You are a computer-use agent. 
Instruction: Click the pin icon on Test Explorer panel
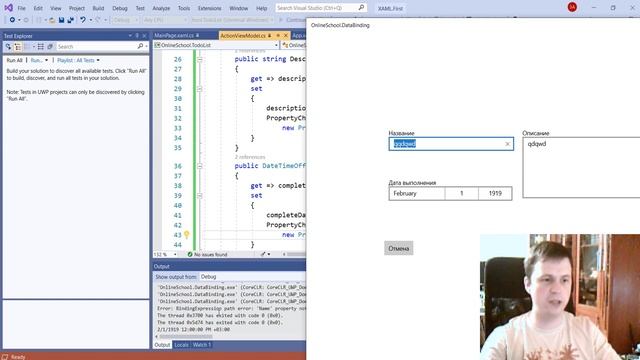137,36
